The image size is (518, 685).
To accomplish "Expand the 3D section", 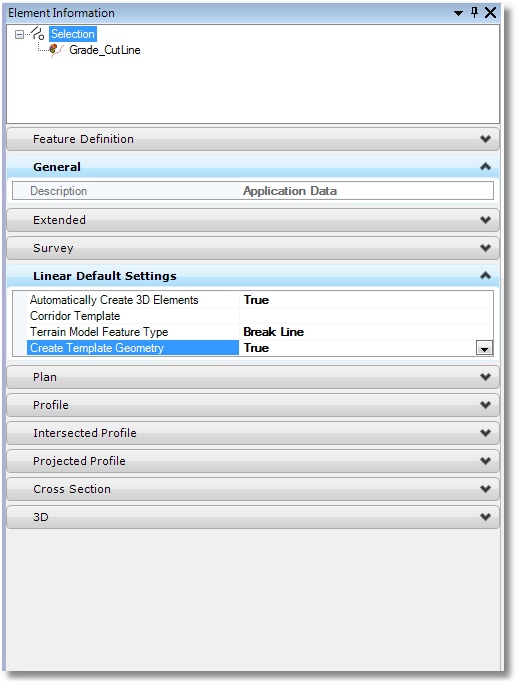I will coord(253,517).
